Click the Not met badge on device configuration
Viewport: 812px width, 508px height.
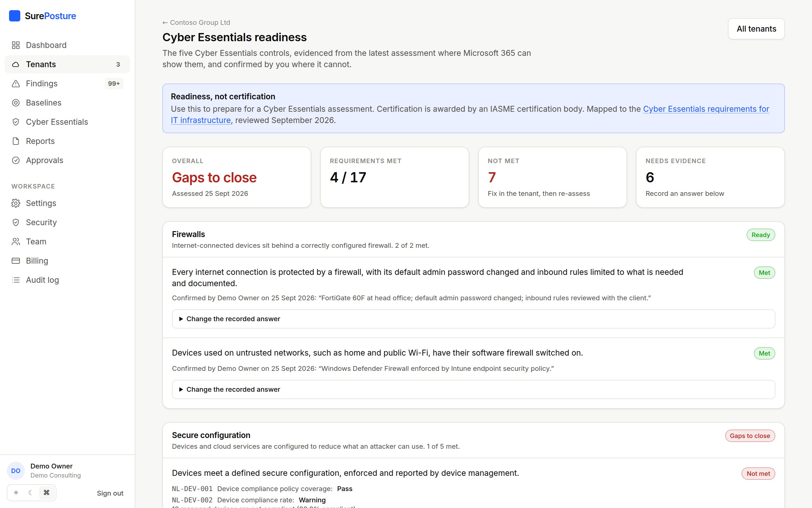tap(758, 473)
